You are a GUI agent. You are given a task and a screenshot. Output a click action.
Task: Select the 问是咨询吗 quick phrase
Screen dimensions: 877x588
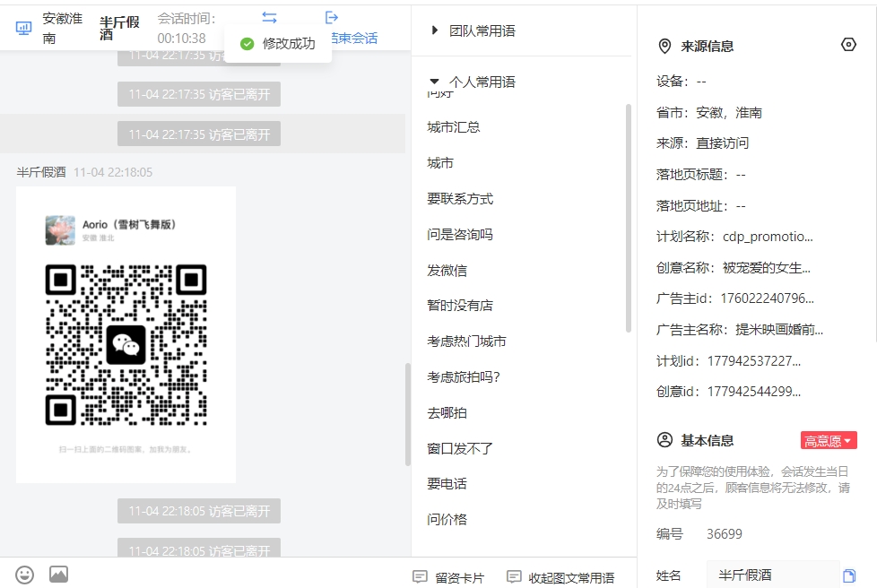coord(460,235)
